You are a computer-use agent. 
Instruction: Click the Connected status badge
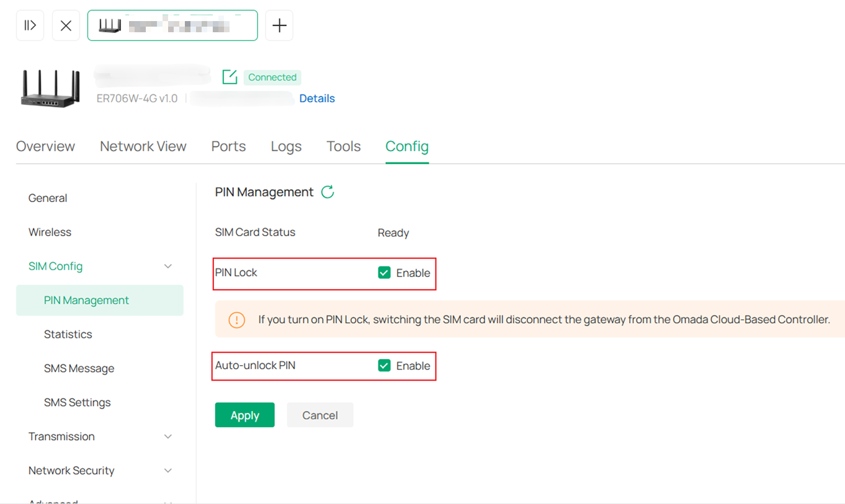point(272,77)
